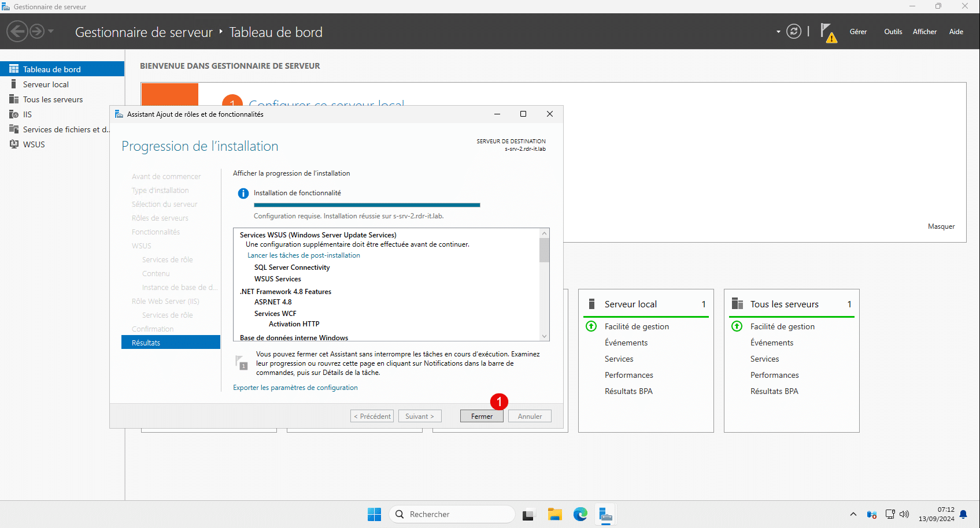Click the Serveur local sidebar icon

pos(14,84)
